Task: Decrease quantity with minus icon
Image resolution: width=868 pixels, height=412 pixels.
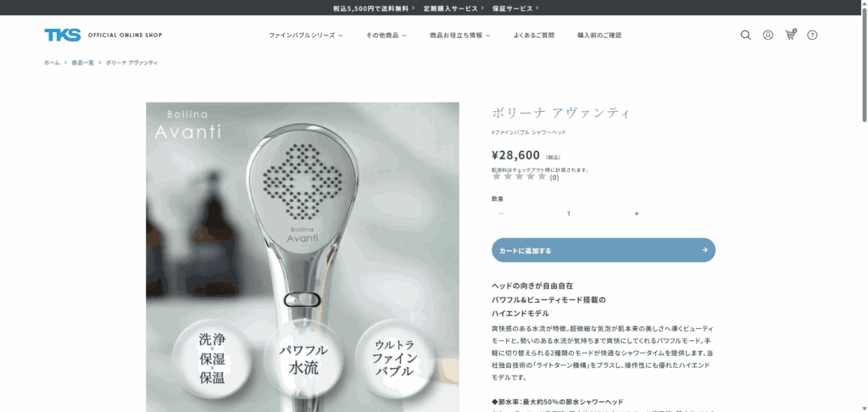Action: pyautogui.click(x=501, y=214)
